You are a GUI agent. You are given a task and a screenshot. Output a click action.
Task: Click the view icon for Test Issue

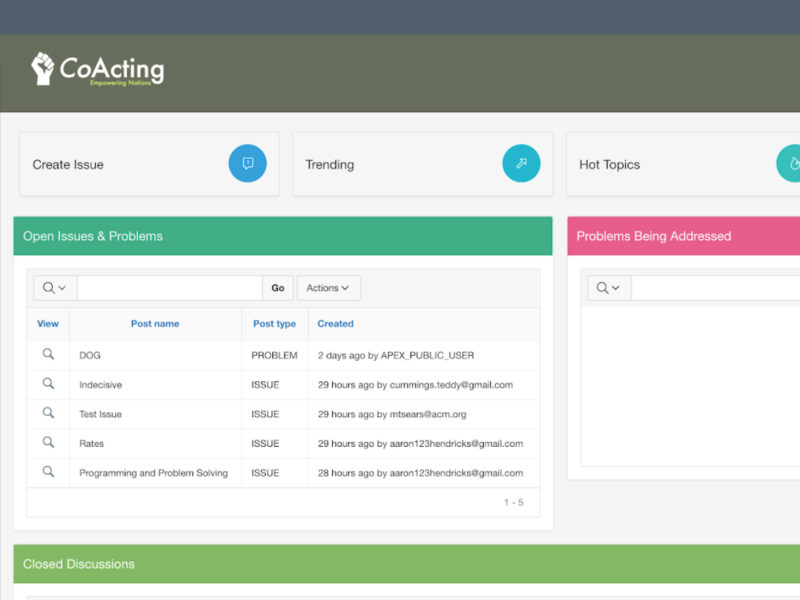pyautogui.click(x=48, y=413)
